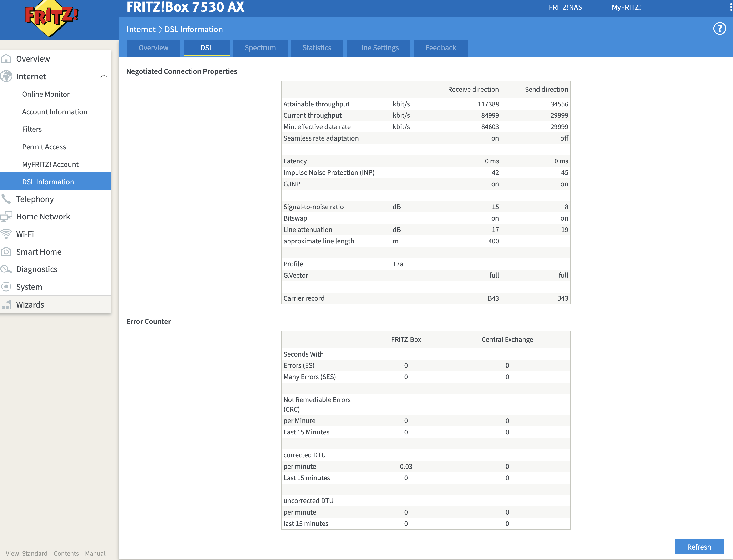Click the Telephony phone handset icon
733x560 pixels.
[6, 199]
